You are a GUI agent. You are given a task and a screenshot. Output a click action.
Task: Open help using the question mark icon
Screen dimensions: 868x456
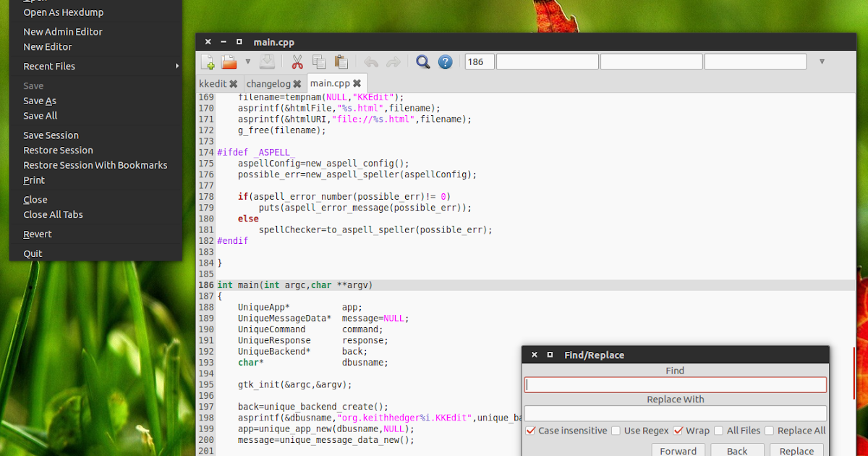click(x=445, y=62)
